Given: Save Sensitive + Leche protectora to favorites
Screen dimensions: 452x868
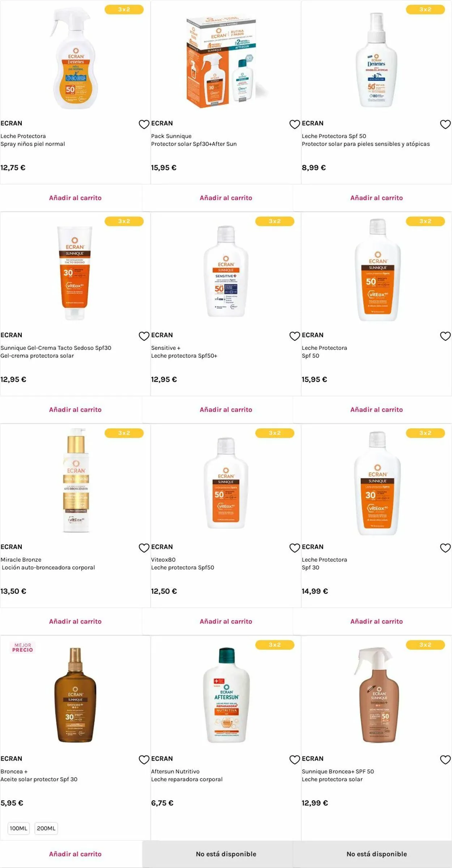Looking at the screenshot, I should point(295,336).
